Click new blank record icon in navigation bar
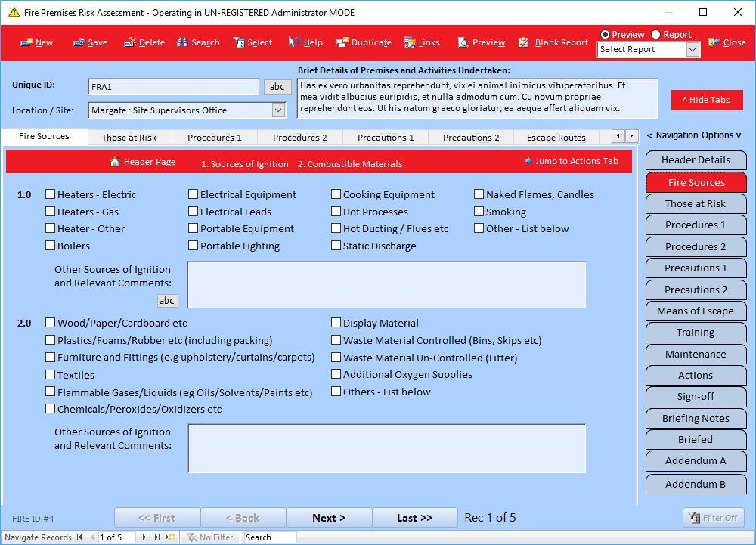The width and height of the screenshot is (756, 545). pyautogui.click(x=170, y=537)
